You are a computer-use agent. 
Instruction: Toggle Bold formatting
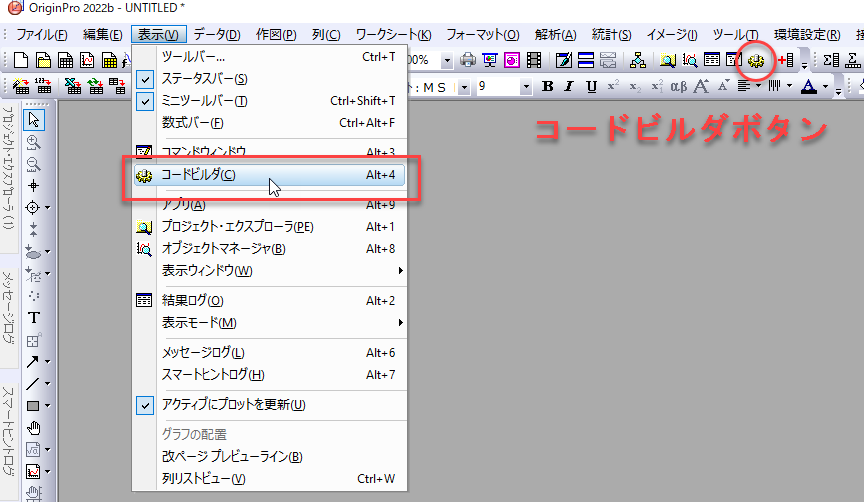click(548, 87)
